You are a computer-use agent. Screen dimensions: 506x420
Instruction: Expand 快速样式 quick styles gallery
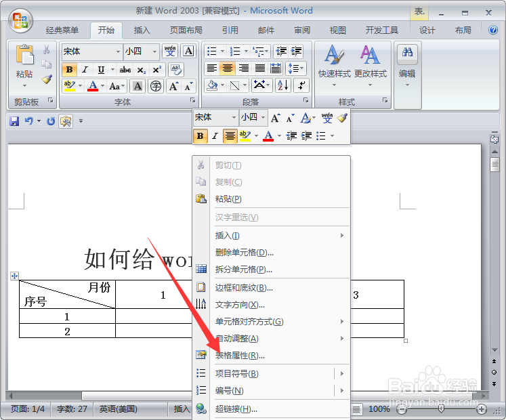click(335, 66)
